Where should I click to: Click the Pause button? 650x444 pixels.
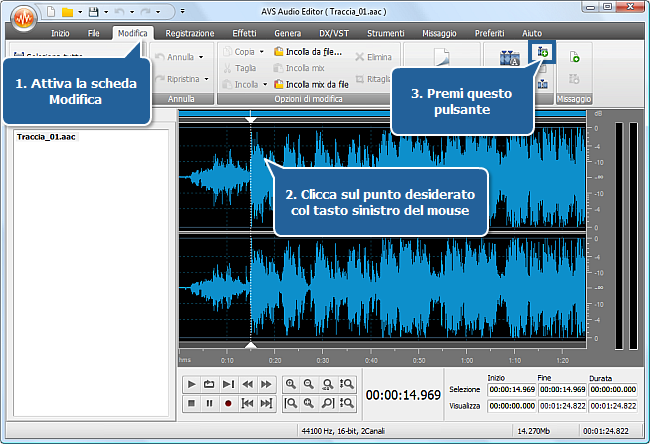pos(210,403)
